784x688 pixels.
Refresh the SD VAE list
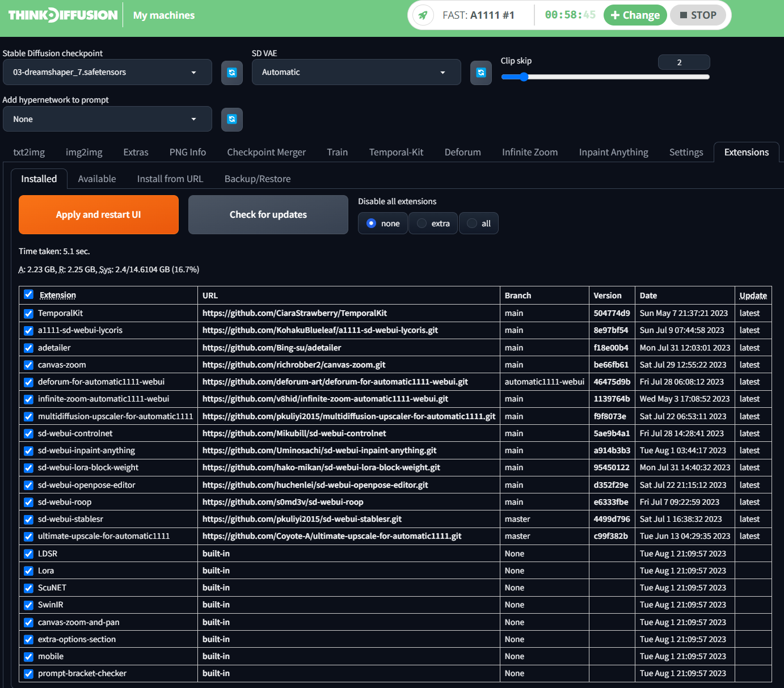pyautogui.click(x=481, y=73)
